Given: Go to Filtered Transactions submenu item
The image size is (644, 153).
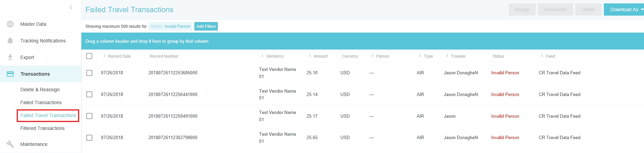Looking at the screenshot, I should click(42, 128).
